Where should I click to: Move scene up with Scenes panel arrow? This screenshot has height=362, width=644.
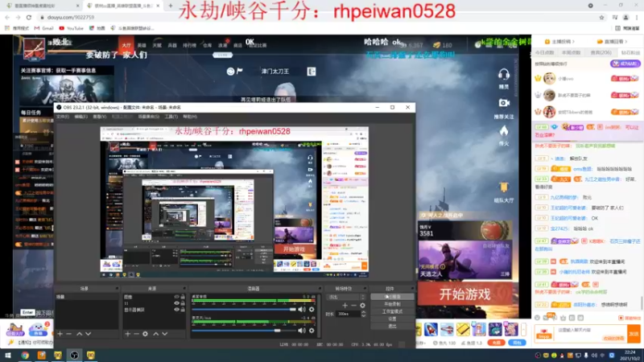[x=79, y=334]
